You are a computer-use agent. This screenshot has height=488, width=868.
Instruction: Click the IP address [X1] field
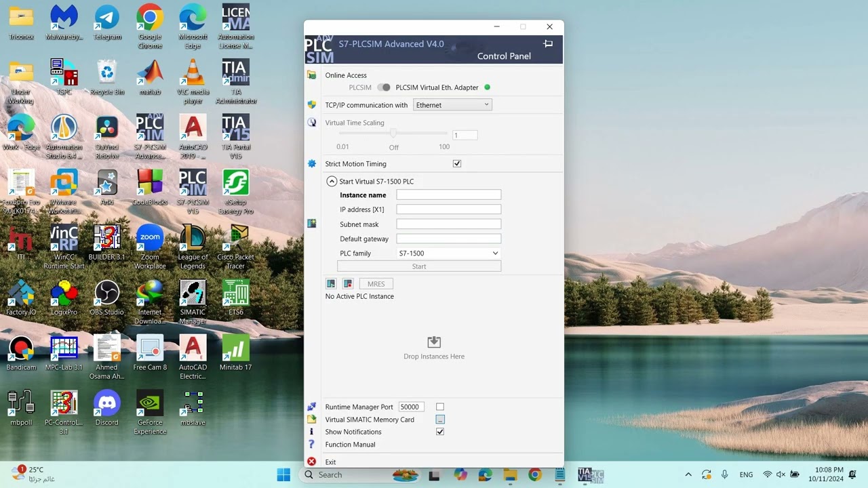click(448, 209)
